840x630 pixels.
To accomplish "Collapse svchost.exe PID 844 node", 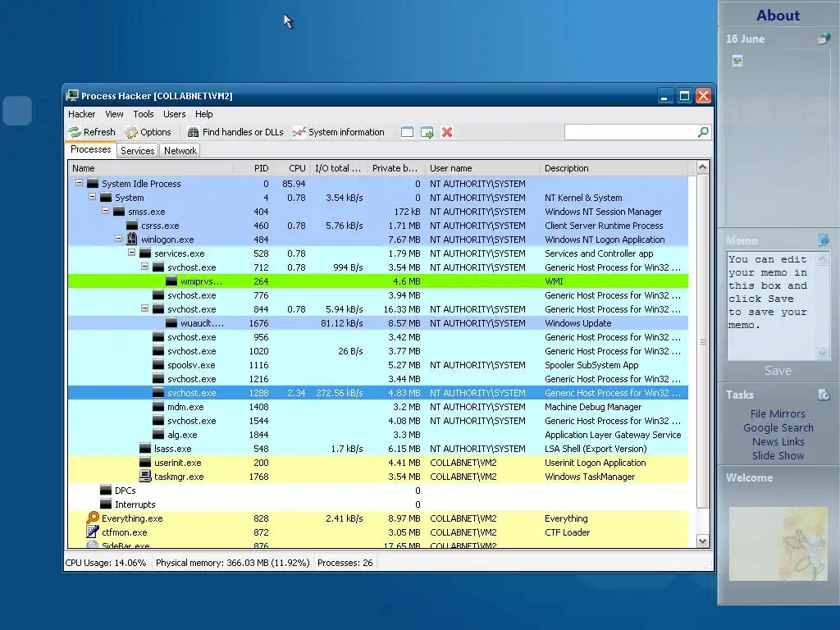I will coord(144,308).
